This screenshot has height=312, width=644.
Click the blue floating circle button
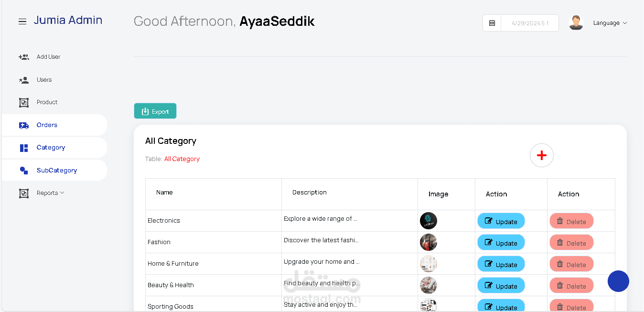(618, 281)
